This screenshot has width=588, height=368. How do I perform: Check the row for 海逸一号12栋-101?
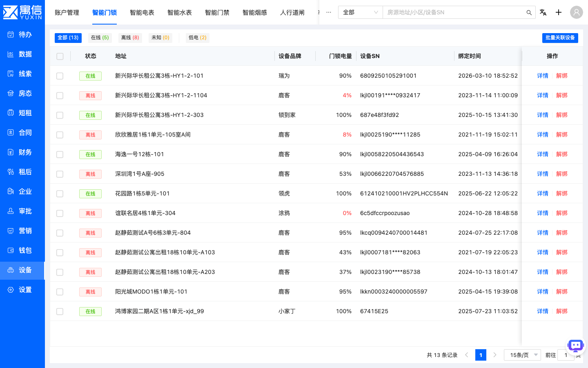(x=60, y=155)
